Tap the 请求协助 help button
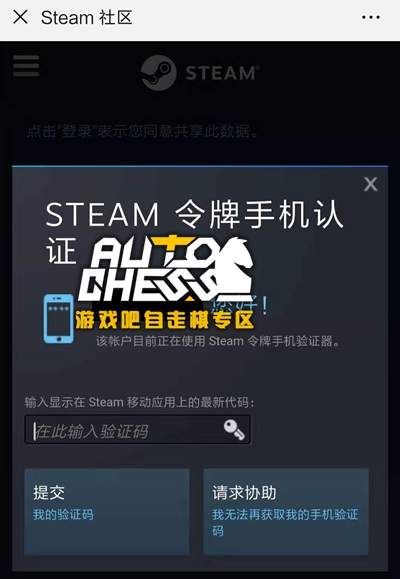The width and height of the screenshot is (400, 579). coord(286,511)
